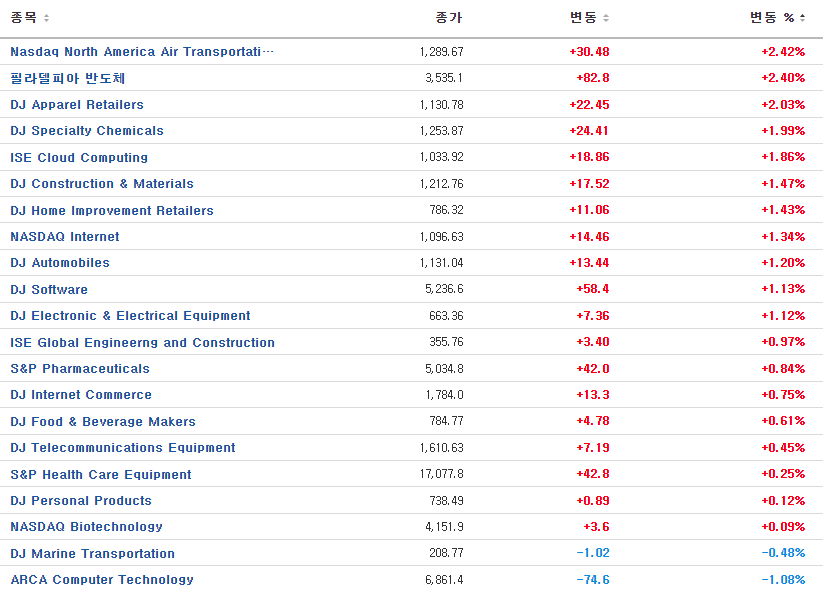Screen dimensions: 823x601
Task: Click the 종가 column header
Action: (449, 18)
